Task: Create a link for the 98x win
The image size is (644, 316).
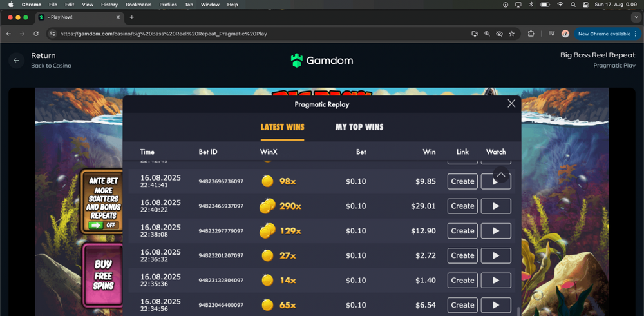Action: [x=462, y=182]
